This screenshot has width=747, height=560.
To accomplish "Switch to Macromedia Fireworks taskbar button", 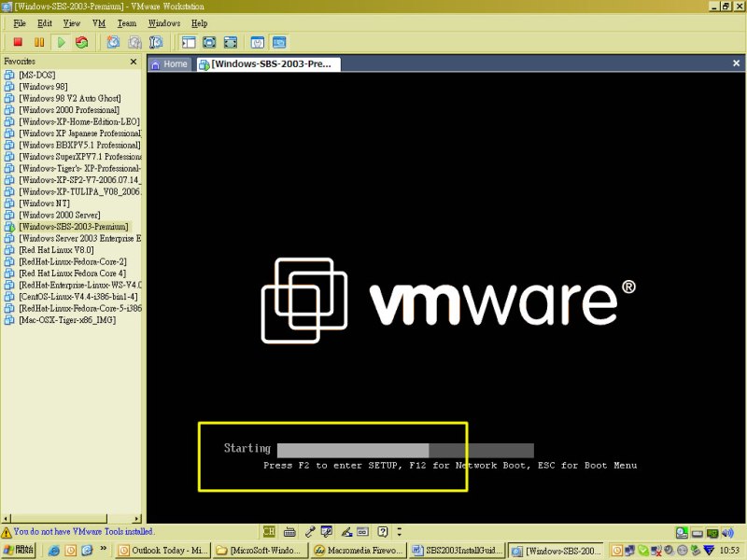I will click(x=359, y=551).
